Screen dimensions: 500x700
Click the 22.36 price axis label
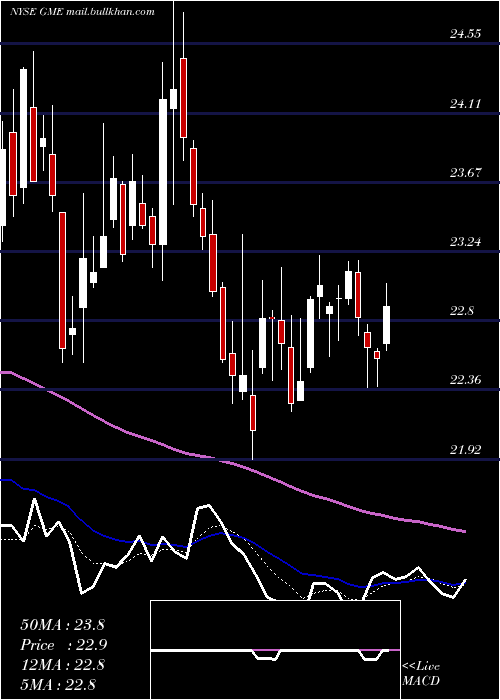pyautogui.click(x=465, y=380)
